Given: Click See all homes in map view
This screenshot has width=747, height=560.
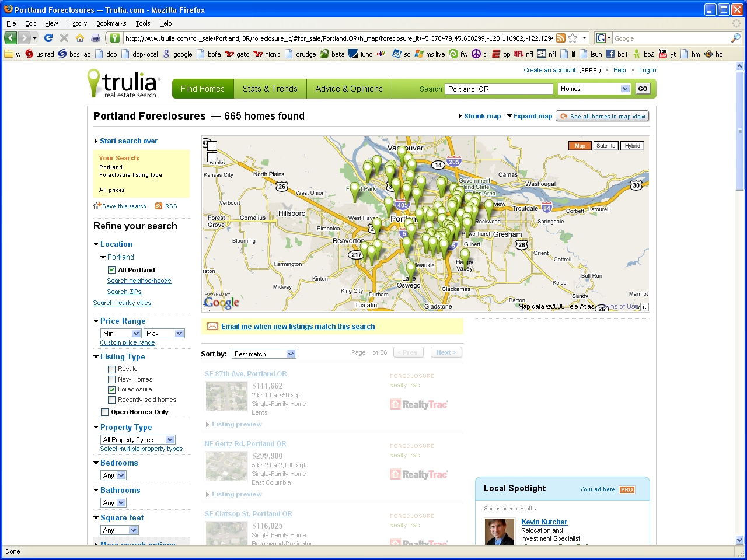Looking at the screenshot, I should (602, 116).
